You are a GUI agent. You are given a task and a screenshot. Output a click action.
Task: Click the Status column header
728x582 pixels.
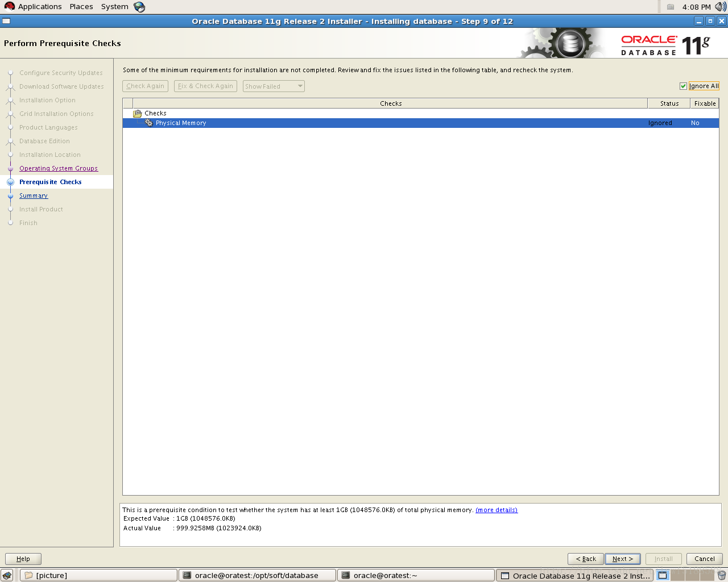(669, 103)
